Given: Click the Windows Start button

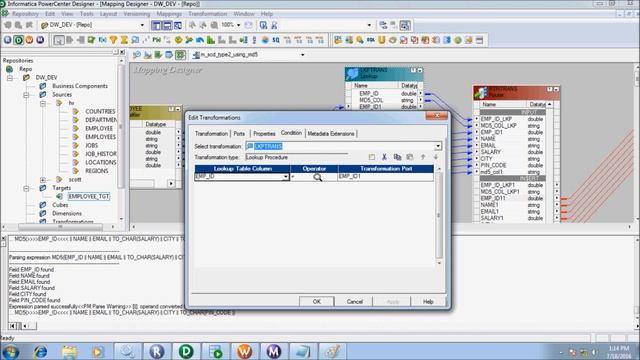Looking at the screenshot, I should (x=11, y=351).
